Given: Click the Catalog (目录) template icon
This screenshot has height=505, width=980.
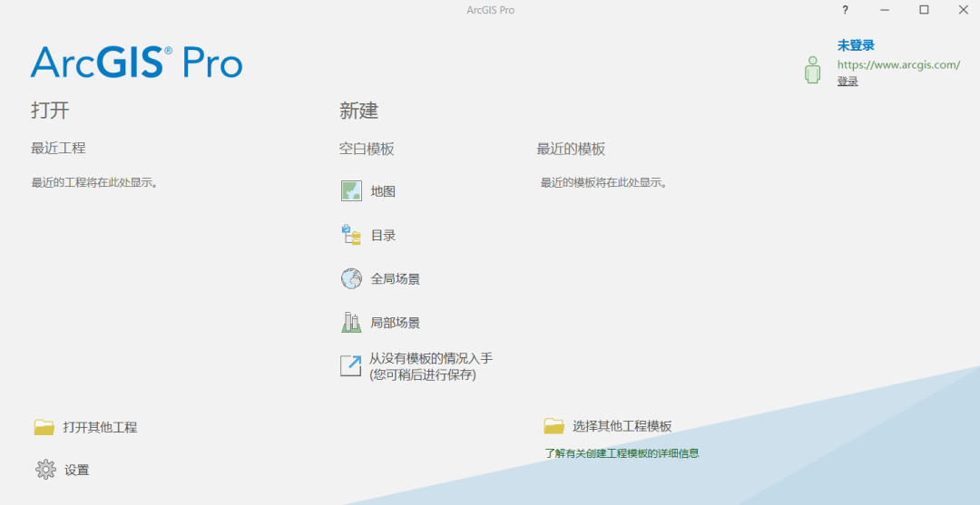Looking at the screenshot, I should point(351,235).
